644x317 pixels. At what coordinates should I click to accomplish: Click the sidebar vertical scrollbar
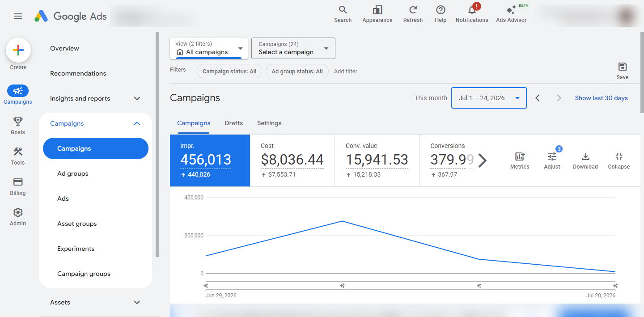tap(157, 144)
